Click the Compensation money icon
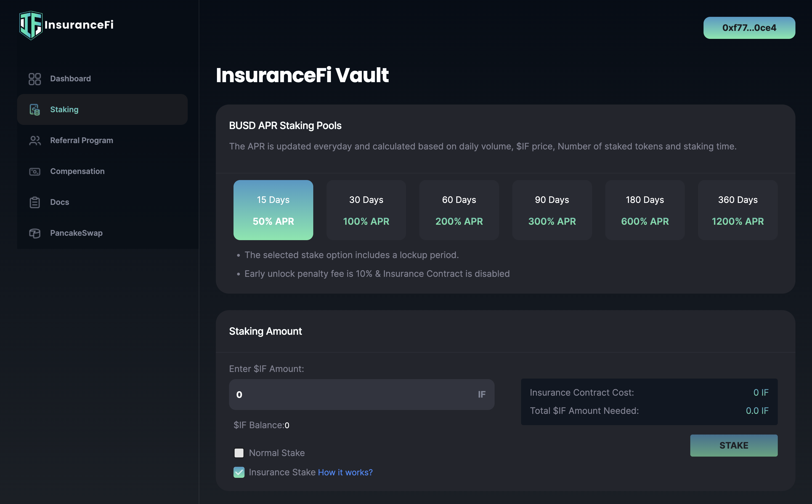 pyautogui.click(x=35, y=171)
